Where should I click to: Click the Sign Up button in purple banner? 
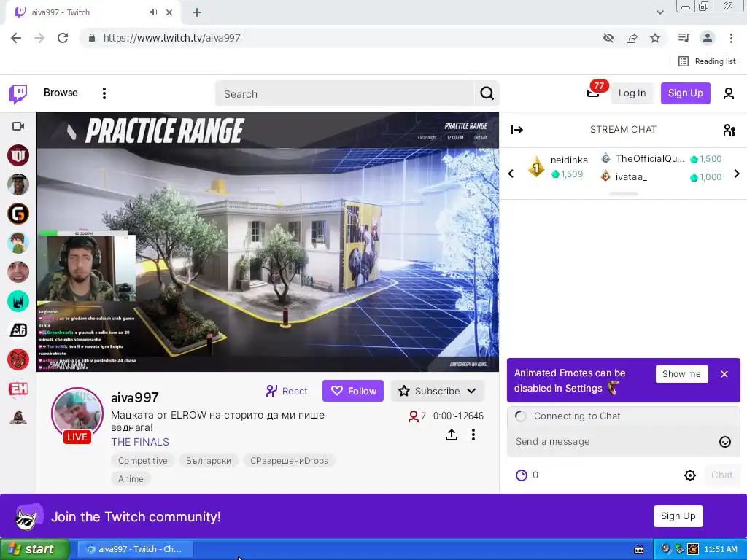coord(678,516)
